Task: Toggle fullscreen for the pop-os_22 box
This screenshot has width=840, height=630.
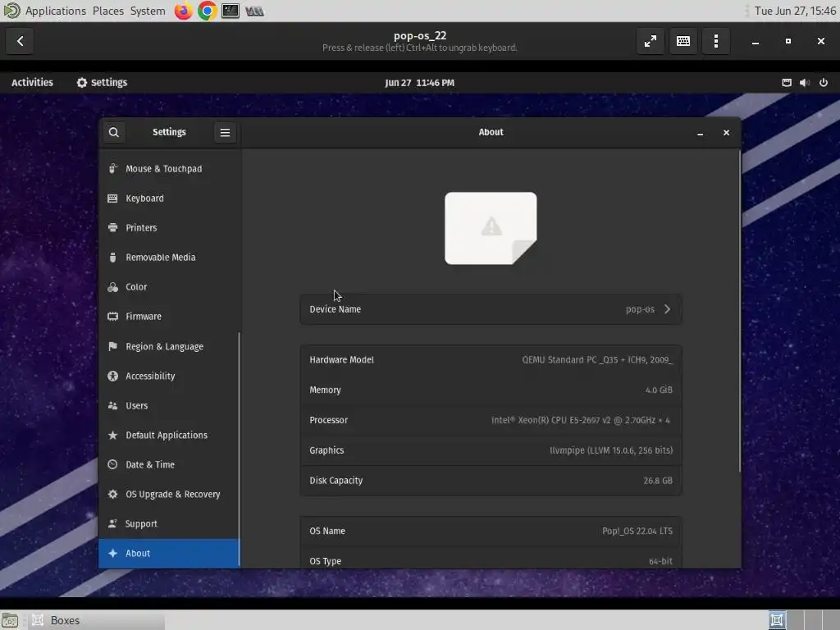Action: pos(651,41)
